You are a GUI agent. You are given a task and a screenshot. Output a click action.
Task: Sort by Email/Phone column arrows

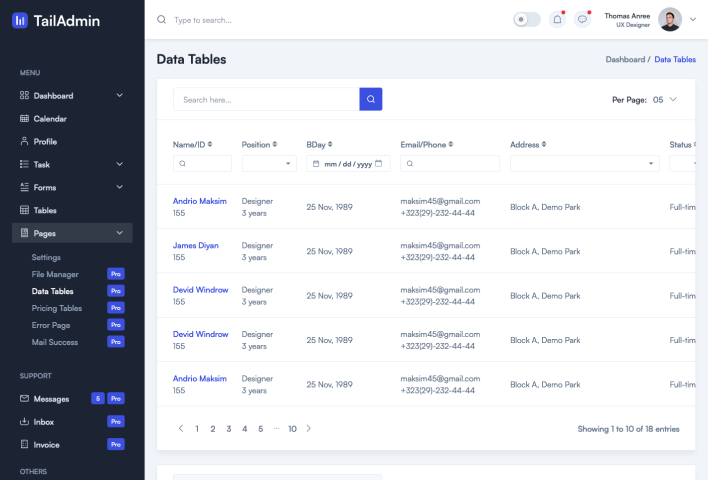[451, 145]
